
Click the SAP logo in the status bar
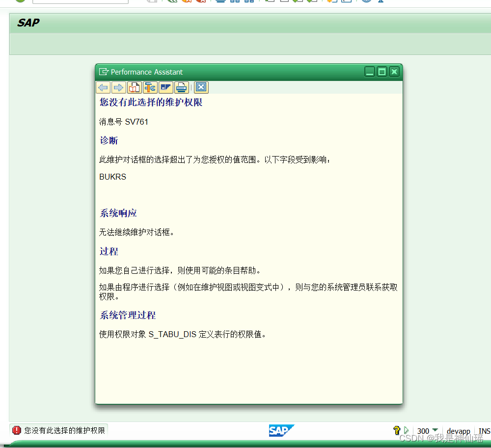[281, 430]
